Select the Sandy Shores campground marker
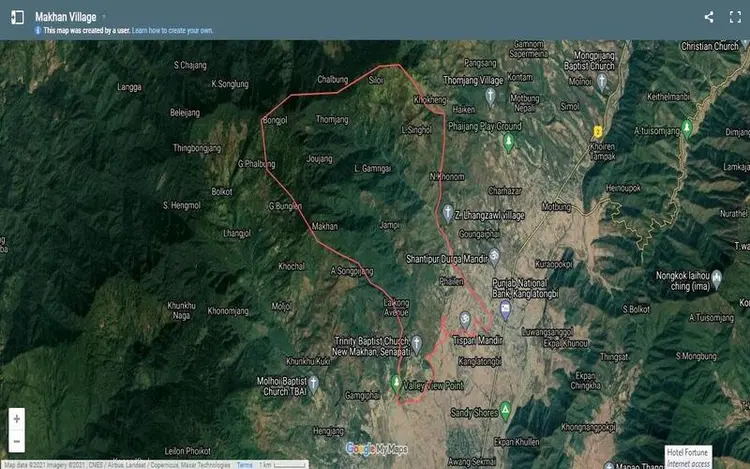This screenshot has height=469, width=750. pyautogui.click(x=506, y=411)
